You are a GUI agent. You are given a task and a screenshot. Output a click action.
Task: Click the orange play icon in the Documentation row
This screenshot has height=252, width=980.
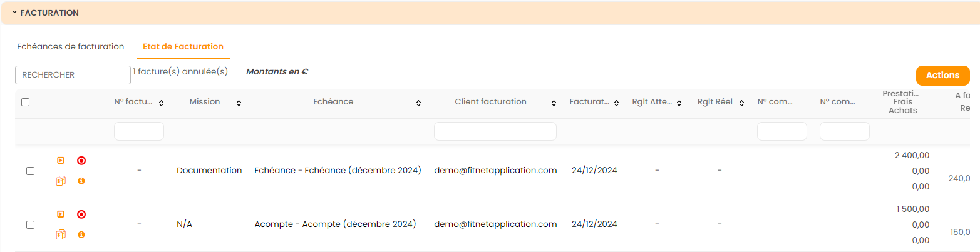(61, 161)
